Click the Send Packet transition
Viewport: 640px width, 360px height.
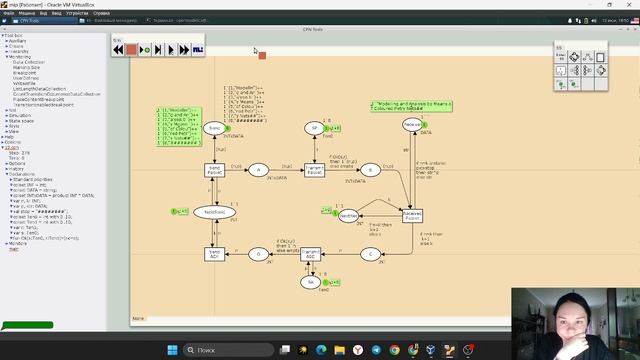tap(214, 170)
